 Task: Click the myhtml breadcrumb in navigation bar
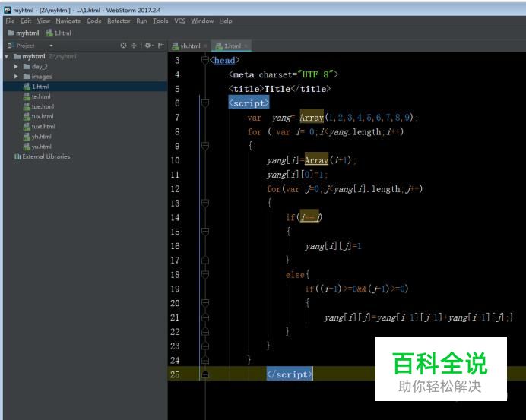pos(23,33)
